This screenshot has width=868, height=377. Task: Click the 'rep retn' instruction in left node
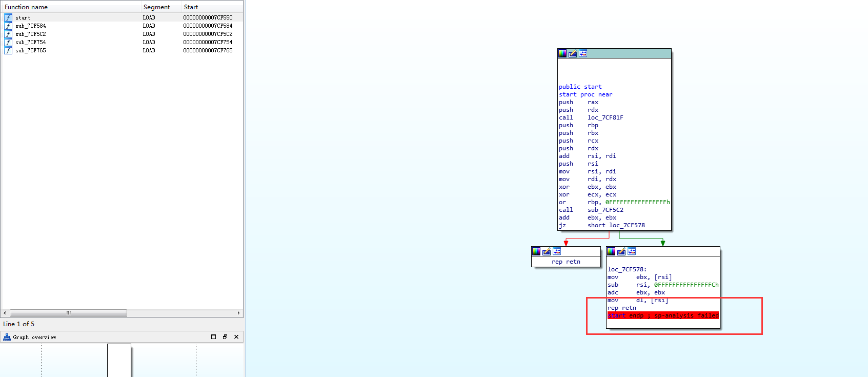566,262
